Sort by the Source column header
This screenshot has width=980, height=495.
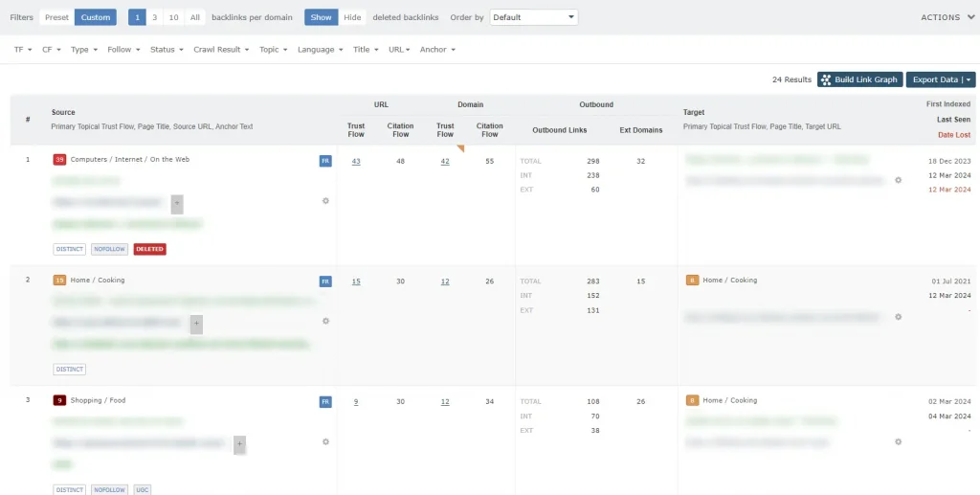coord(63,113)
